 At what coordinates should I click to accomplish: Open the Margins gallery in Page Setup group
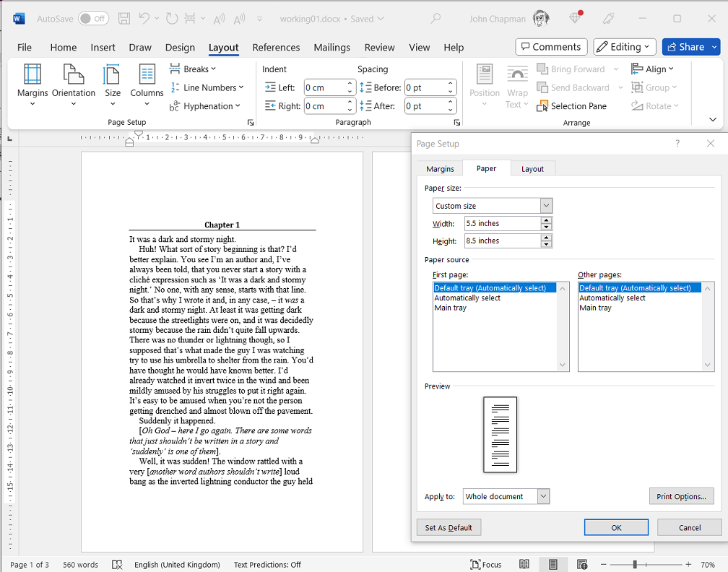32,85
